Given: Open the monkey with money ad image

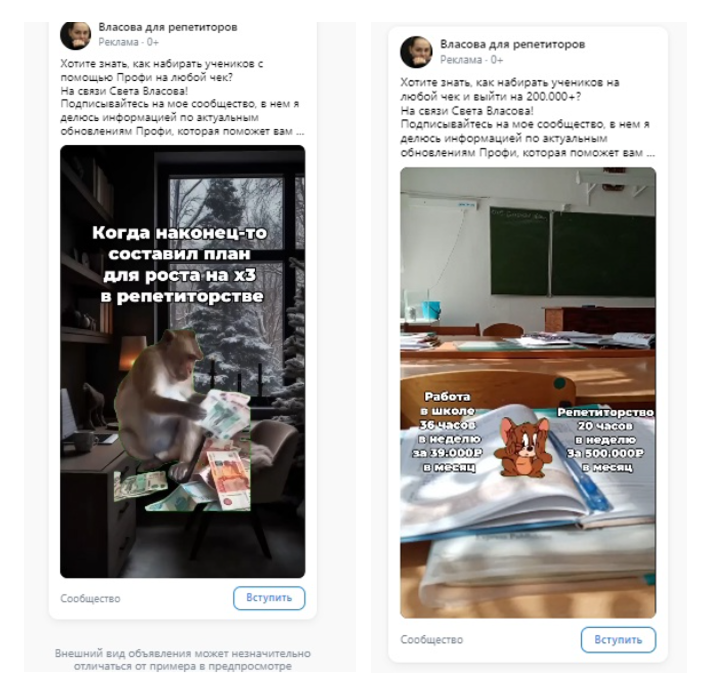Looking at the screenshot, I should pyautogui.click(x=182, y=361).
